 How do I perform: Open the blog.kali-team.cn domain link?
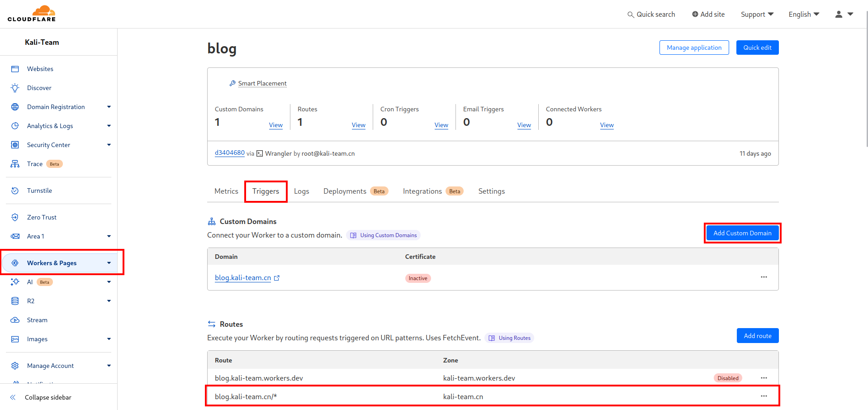coord(243,278)
